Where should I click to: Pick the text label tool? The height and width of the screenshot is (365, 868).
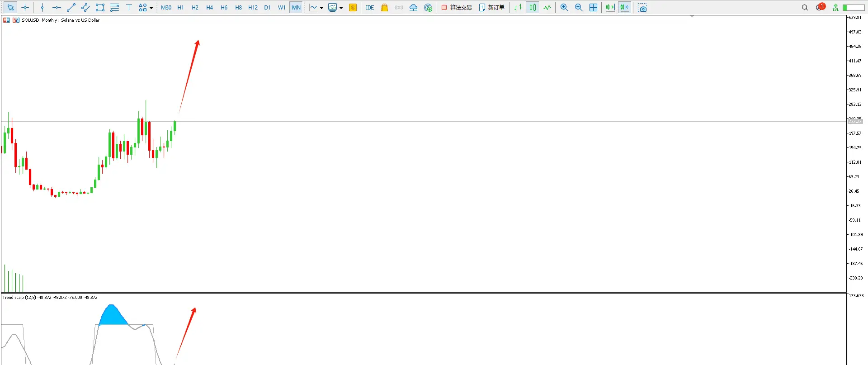click(x=129, y=7)
